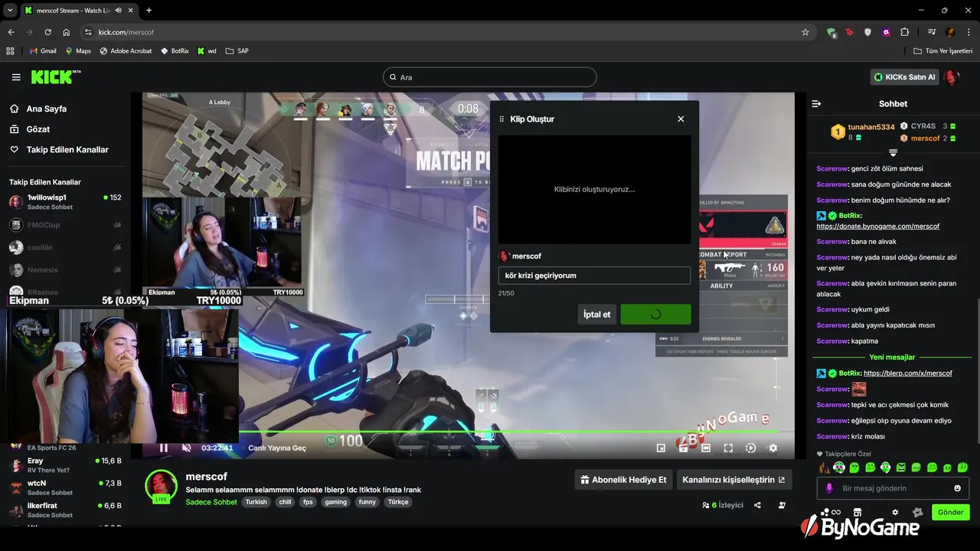Open 1willowisp1 channel in sidebar
Screen dimensions: 980x551
(x=65, y=202)
